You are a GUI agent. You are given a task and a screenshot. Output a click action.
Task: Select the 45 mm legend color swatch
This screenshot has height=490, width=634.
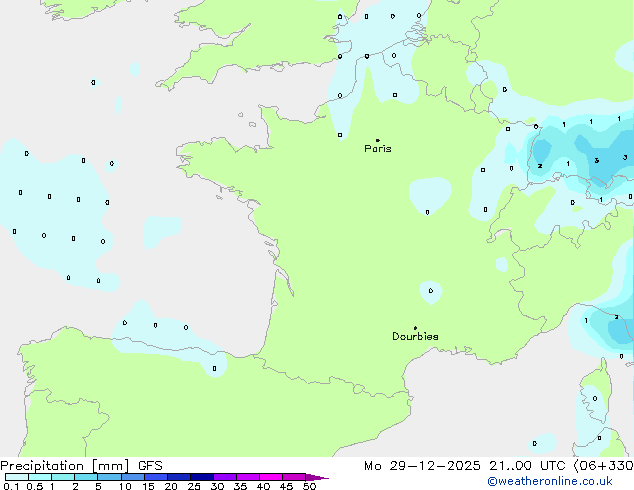(x=294, y=477)
